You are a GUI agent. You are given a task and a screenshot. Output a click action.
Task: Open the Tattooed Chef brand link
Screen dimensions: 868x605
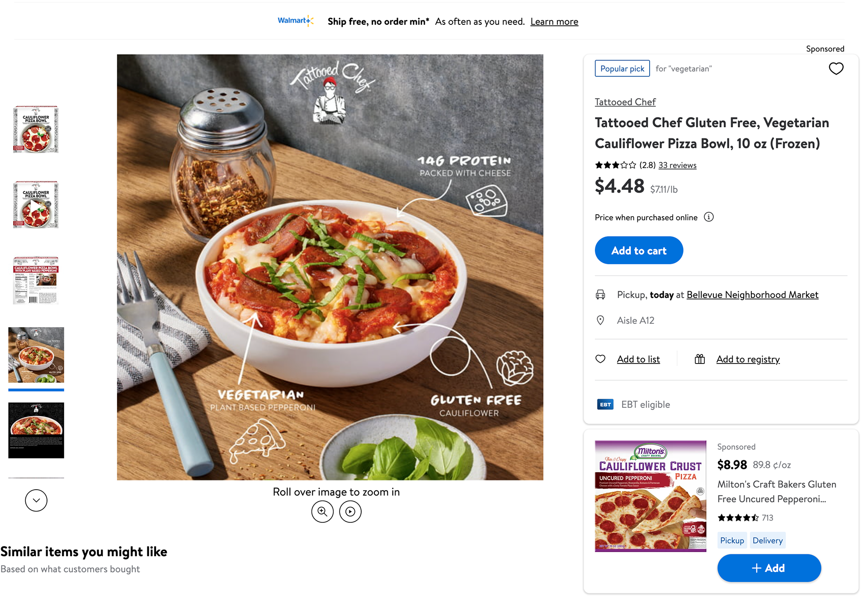click(x=625, y=102)
